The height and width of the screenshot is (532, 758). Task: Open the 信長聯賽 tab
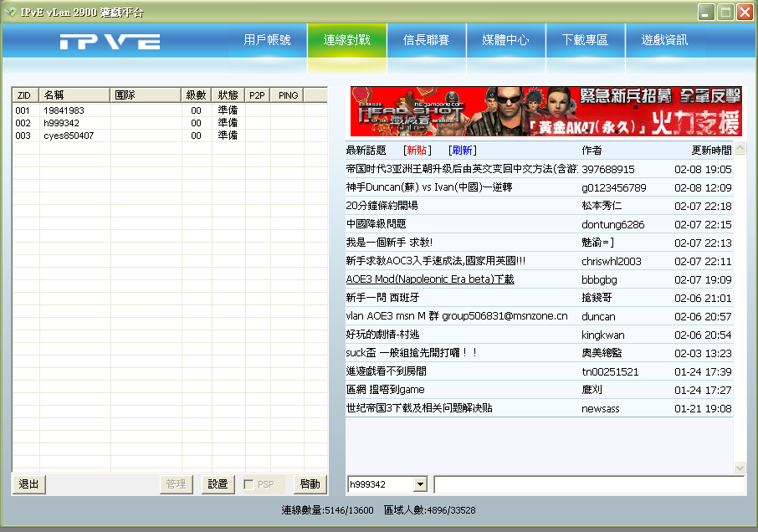426,40
